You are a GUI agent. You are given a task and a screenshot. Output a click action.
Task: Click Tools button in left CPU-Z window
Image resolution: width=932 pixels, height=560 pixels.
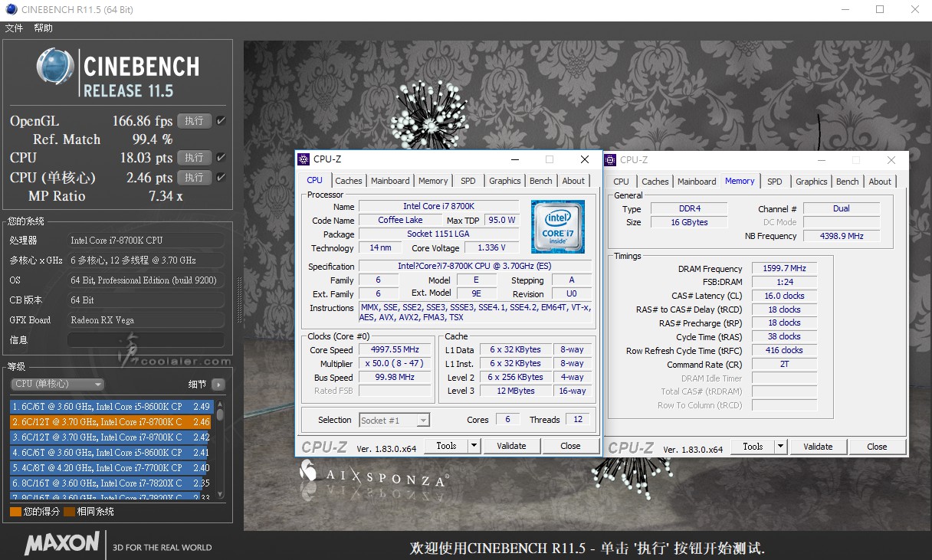click(446, 446)
